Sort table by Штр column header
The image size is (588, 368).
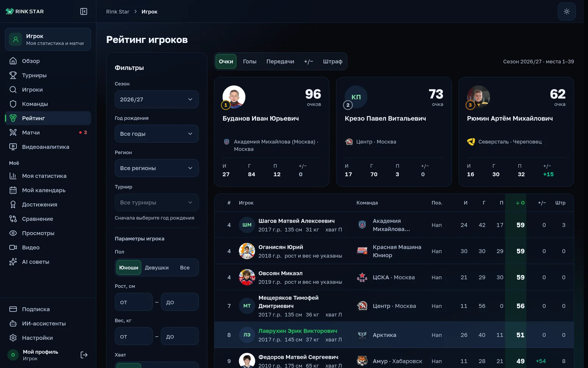(560, 203)
